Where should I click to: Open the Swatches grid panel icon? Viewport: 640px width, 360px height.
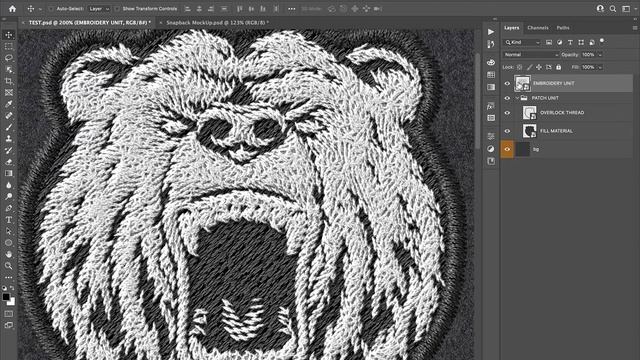coord(491,75)
